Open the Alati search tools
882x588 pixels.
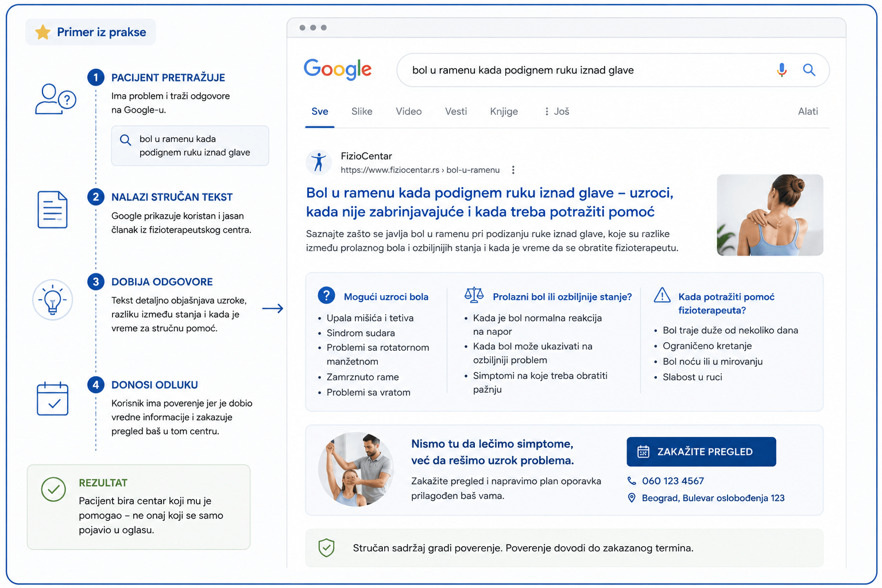808,111
